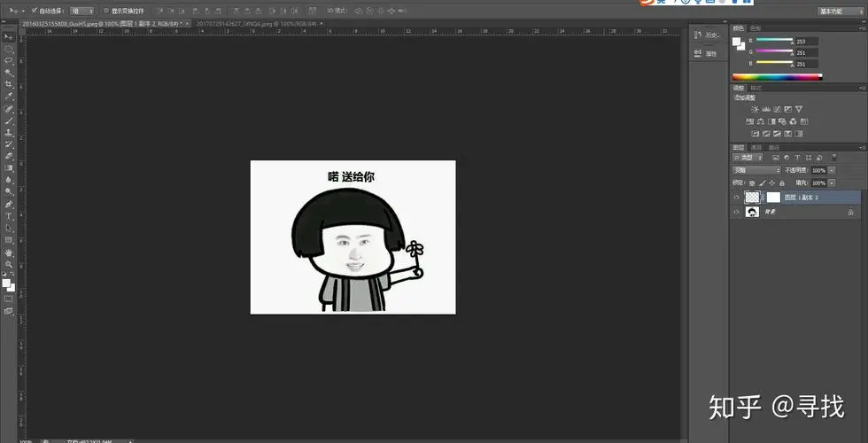Viewport: 868px width, 443px height.
Task: Filter layers by type layers (T)
Action: [x=797, y=159]
